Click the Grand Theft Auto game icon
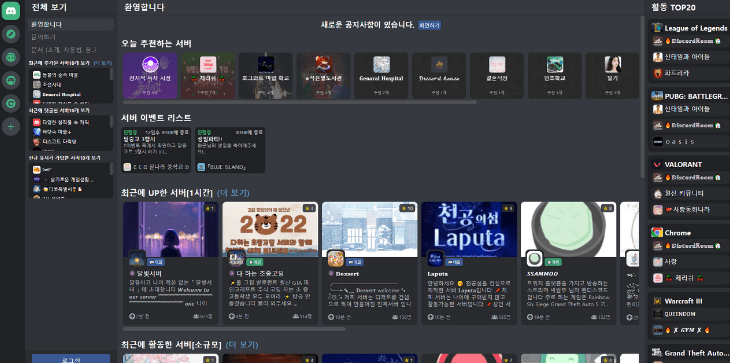The width and height of the screenshot is (730, 363). [x=657, y=352]
